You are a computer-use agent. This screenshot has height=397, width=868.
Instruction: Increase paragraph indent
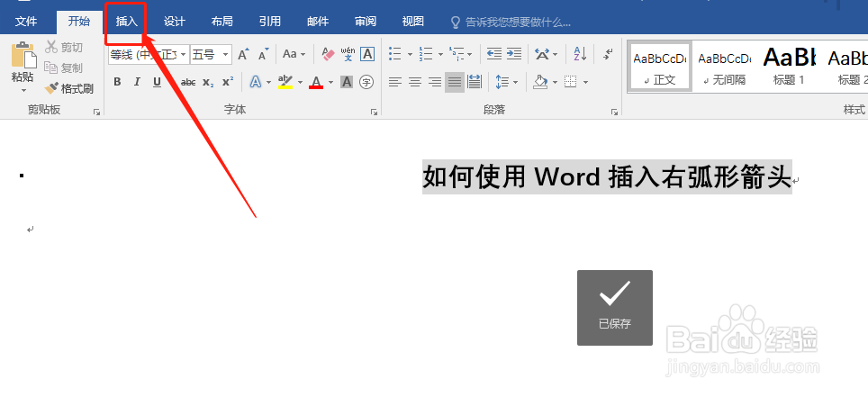(x=514, y=54)
